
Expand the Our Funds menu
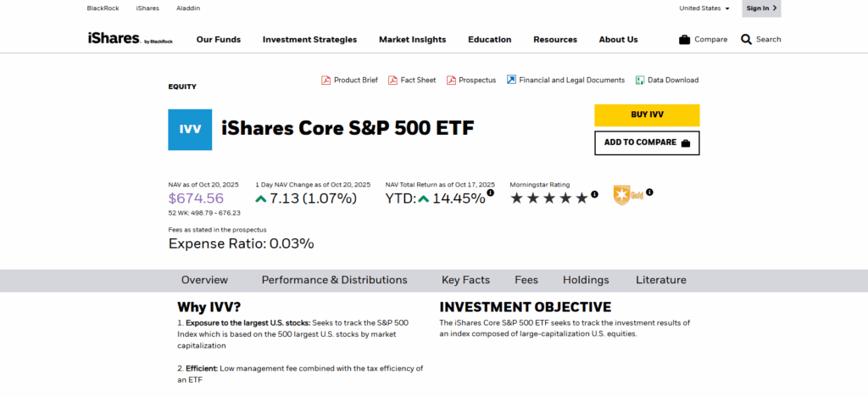pos(219,40)
